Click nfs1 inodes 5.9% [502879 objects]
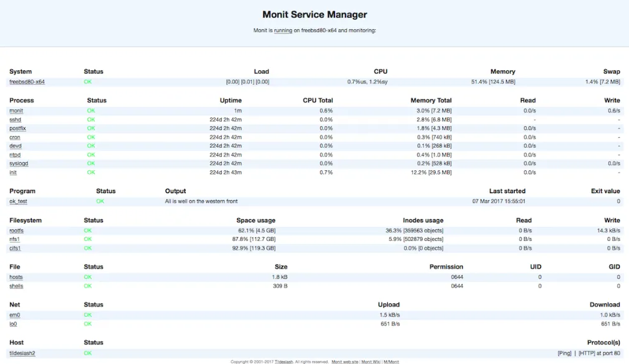This screenshot has width=629, height=364. click(x=416, y=239)
